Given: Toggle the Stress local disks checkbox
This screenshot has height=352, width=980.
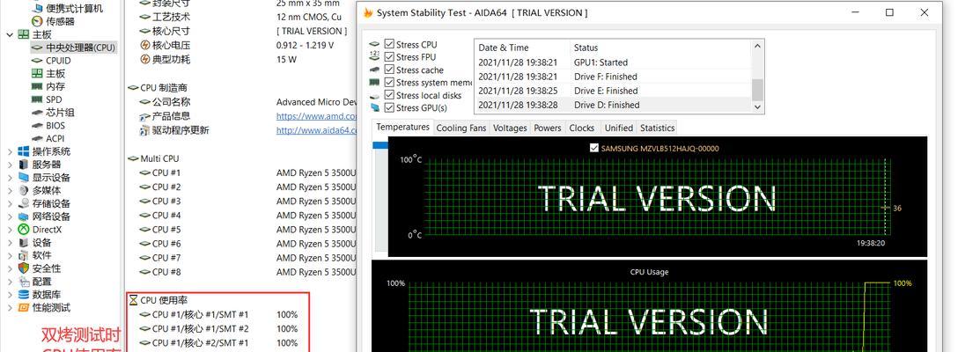Looking at the screenshot, I should coord(389,96).
